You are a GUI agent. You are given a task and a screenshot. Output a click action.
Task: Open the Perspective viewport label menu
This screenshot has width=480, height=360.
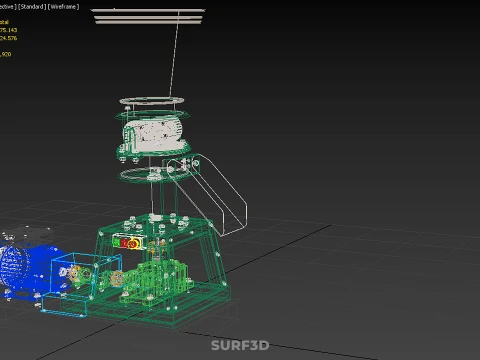click(x=7, y=7)
